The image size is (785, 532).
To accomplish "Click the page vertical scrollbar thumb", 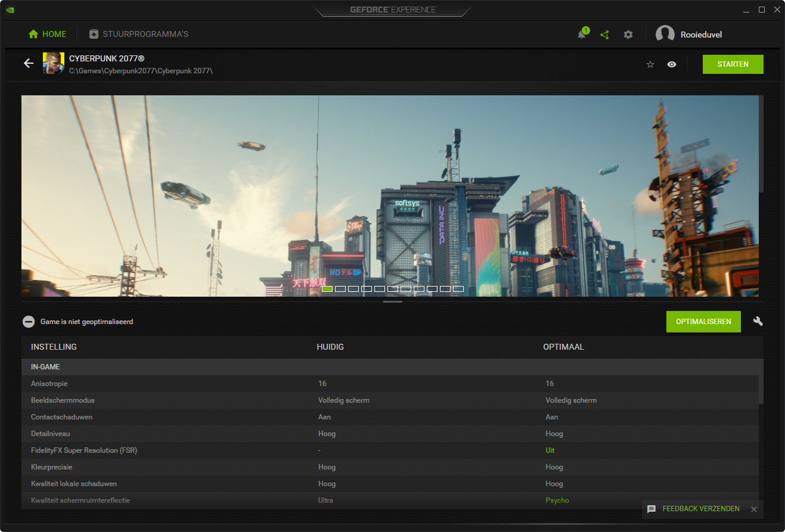I will tap(761, 144).
